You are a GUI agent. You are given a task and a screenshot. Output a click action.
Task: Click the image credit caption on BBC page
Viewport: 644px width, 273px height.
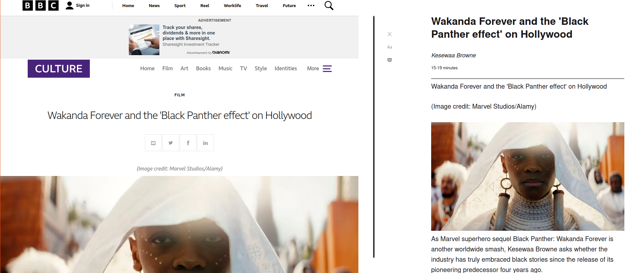[x=180, y=169]
